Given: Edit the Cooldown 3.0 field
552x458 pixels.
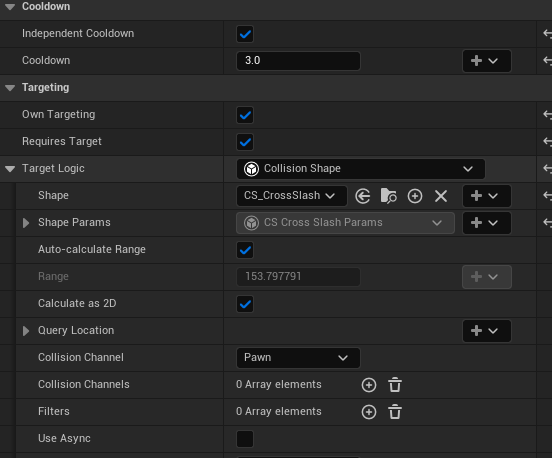Looking at the screenshot, I should pos(298,61).
